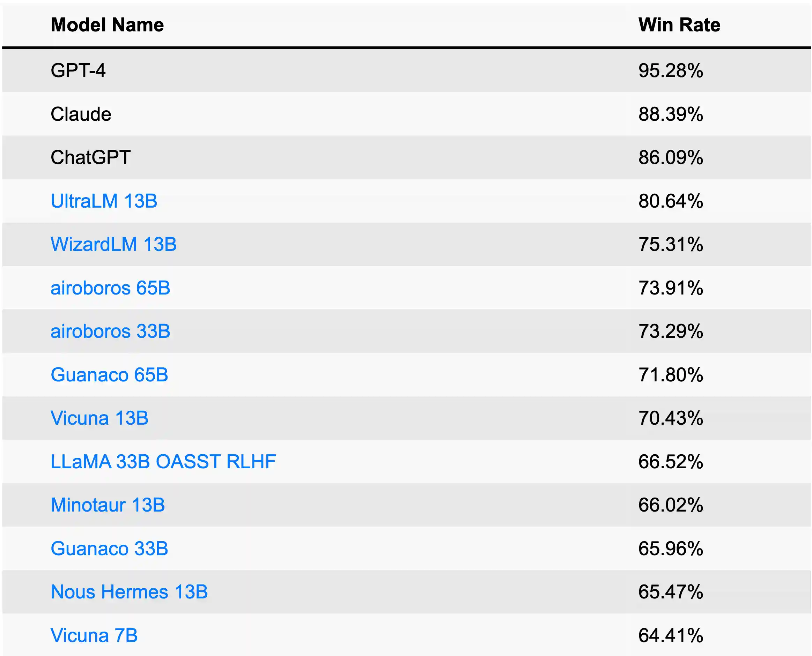Image resolution: width=812 pixels, height=656 pixels.
Task: Click the 95.28% win rate value
Action: tap(670, 71)
